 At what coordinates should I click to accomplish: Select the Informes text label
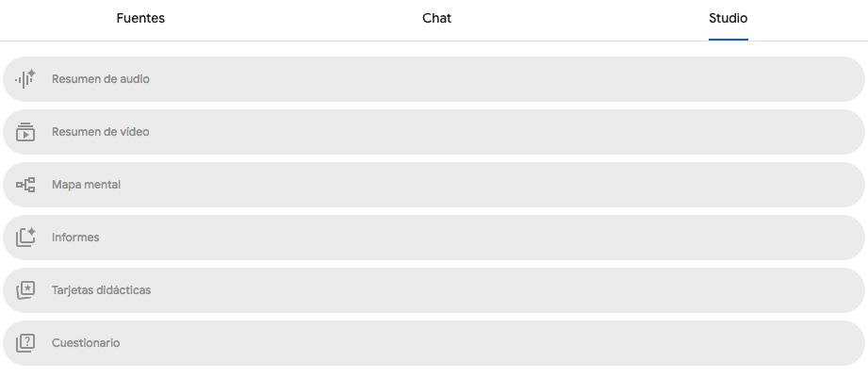75,238
